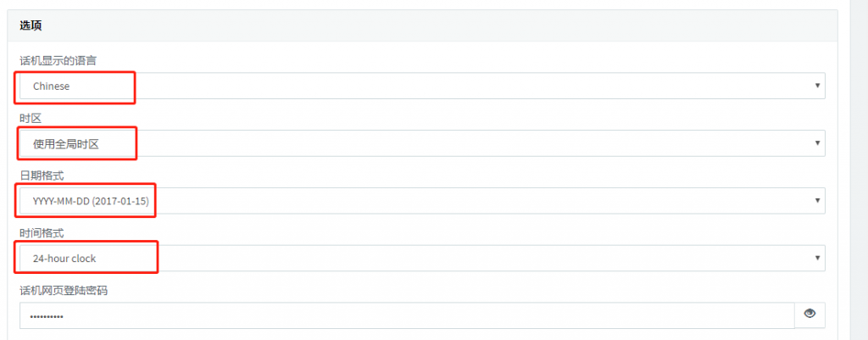Select the Chinese text in language box

(51, 86)
